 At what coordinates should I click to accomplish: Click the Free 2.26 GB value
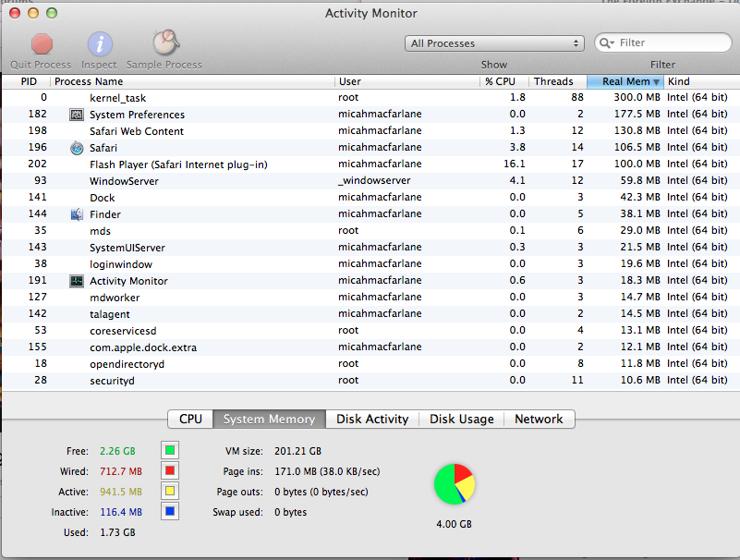117,451
